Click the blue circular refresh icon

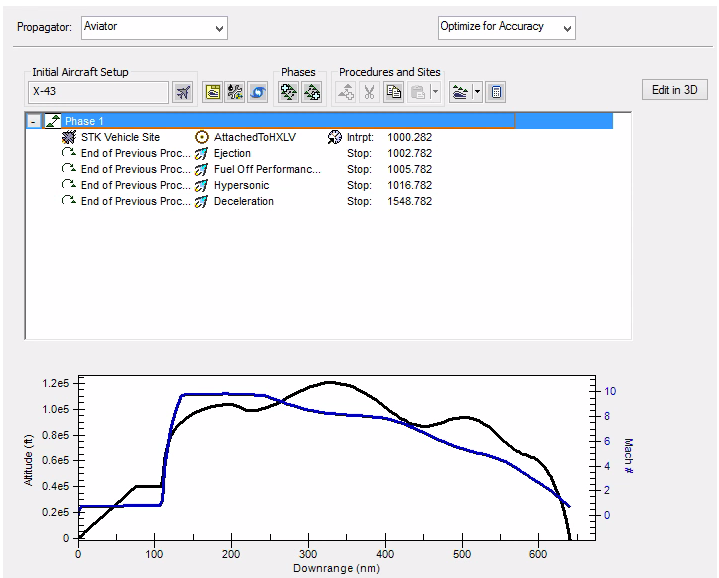pyautogui.click(x=256, y=92)
